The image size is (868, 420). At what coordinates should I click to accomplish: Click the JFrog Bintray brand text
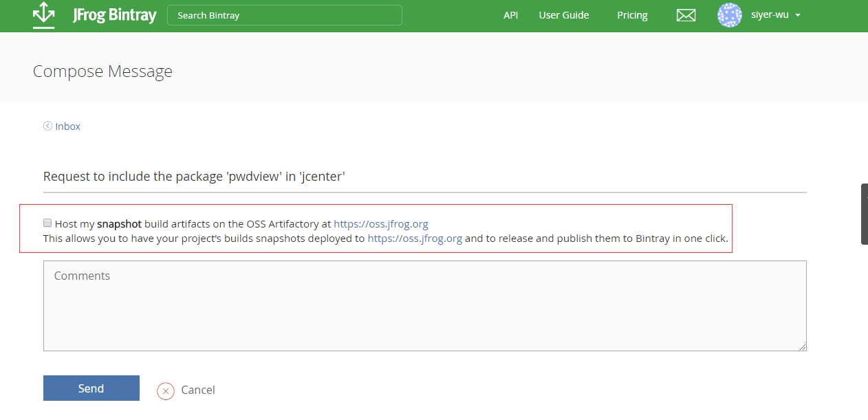(x=115, y=15)
